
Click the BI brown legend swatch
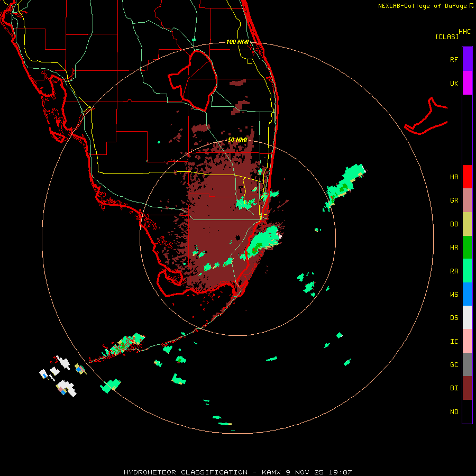point(467,388)
